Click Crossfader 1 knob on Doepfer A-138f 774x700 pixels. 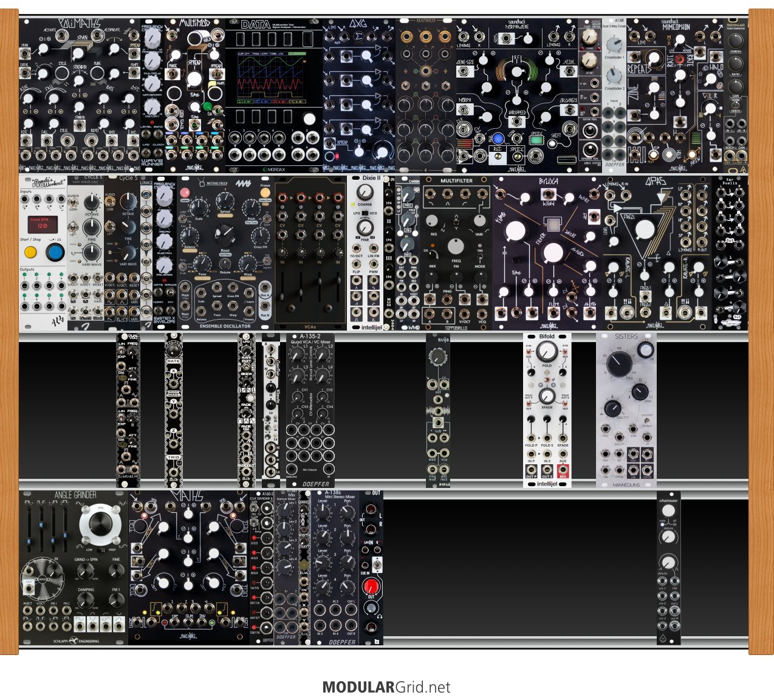(614, 43)
